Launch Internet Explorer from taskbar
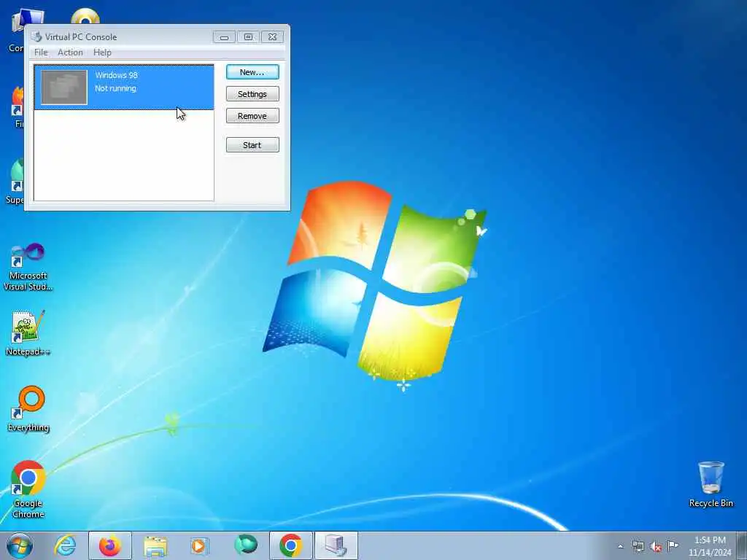 [x=65, y=545]
